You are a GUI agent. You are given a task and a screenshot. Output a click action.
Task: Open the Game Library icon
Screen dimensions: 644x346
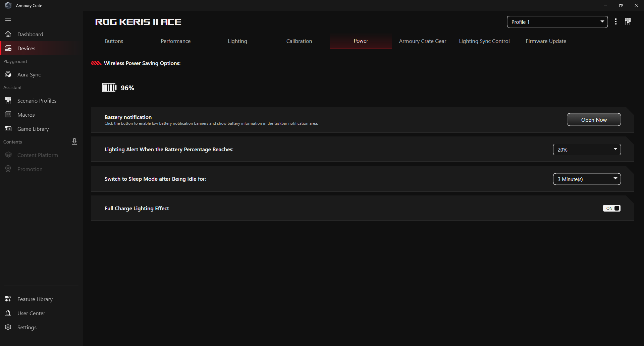coord(8,129)
